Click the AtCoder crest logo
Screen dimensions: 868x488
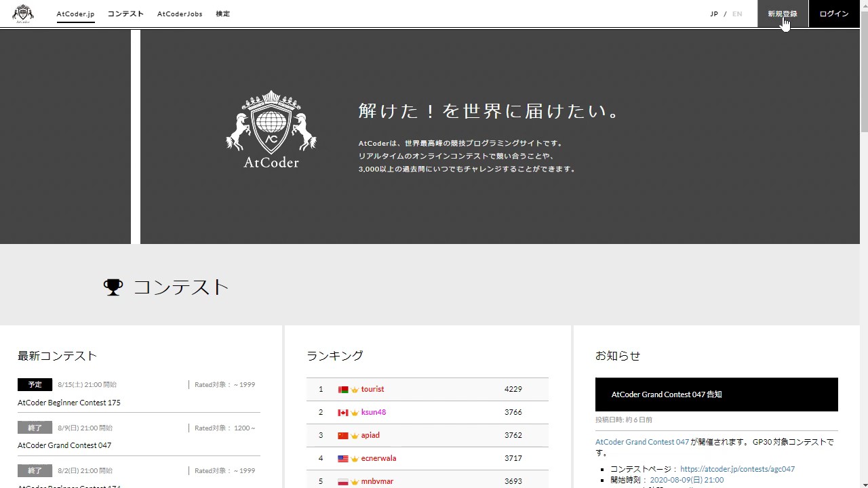click(23, 13)
